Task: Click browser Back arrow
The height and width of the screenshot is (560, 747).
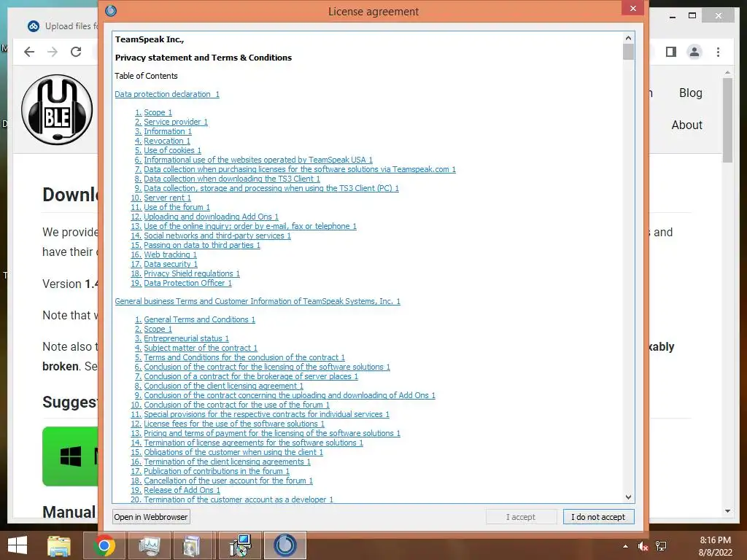Action: click(29, 52)
